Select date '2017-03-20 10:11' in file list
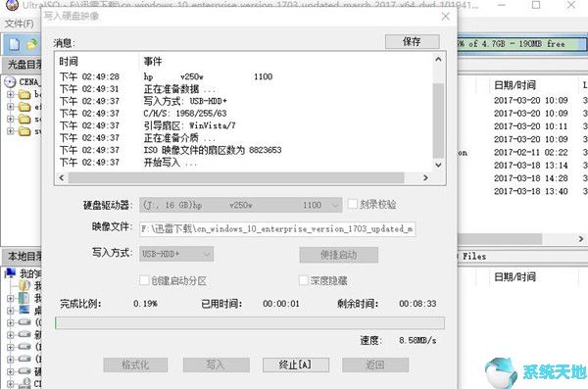 coord(530,126)
